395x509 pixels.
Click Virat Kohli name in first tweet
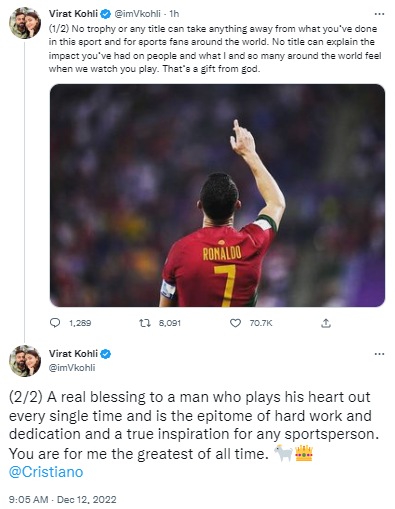click(73, 14)
